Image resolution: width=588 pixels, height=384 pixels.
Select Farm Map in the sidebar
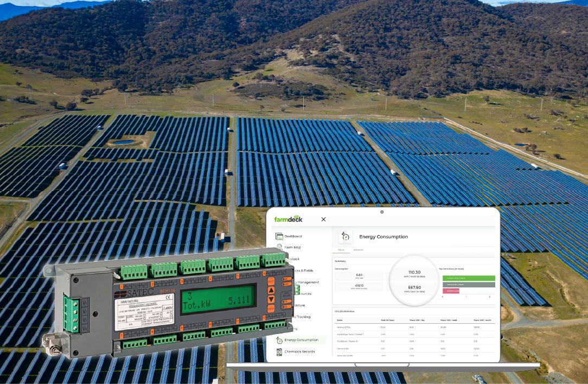[292, 247]
